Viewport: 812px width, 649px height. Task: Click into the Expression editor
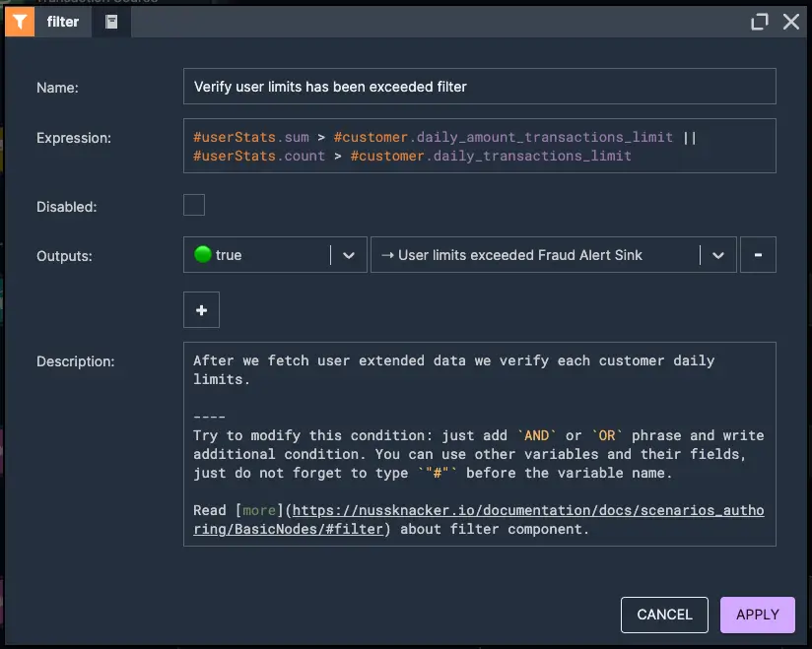[479, 146]
